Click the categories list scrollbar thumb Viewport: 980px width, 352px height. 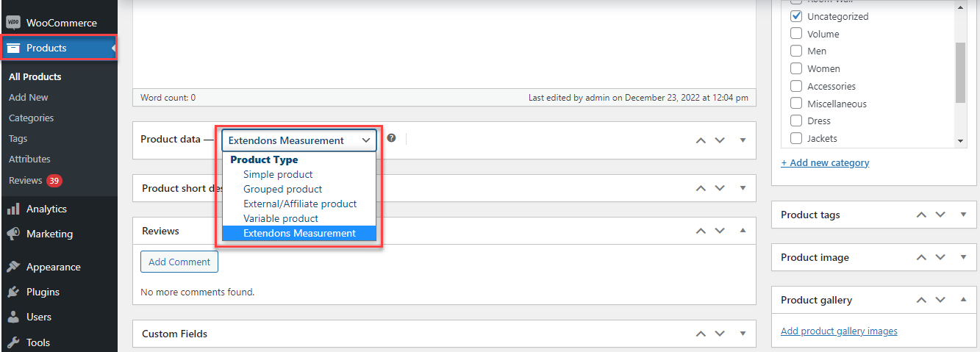960,72
